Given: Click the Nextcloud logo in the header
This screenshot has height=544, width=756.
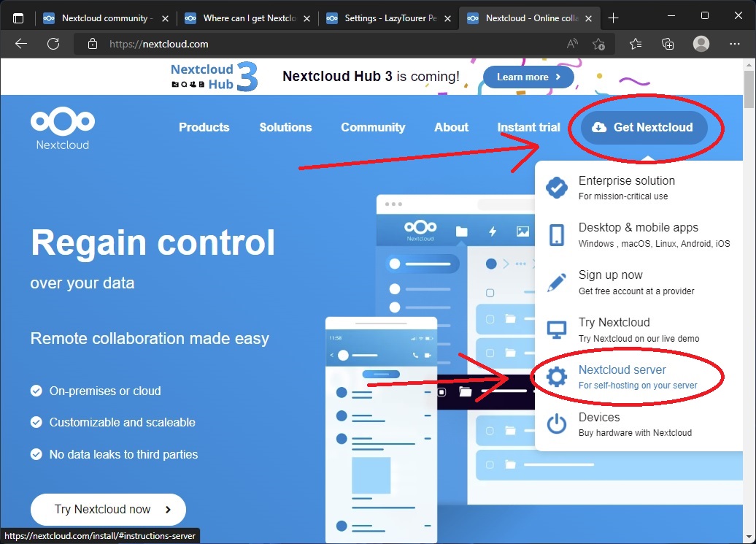Looking at the screenshot, I should click(x=62, y=128).
